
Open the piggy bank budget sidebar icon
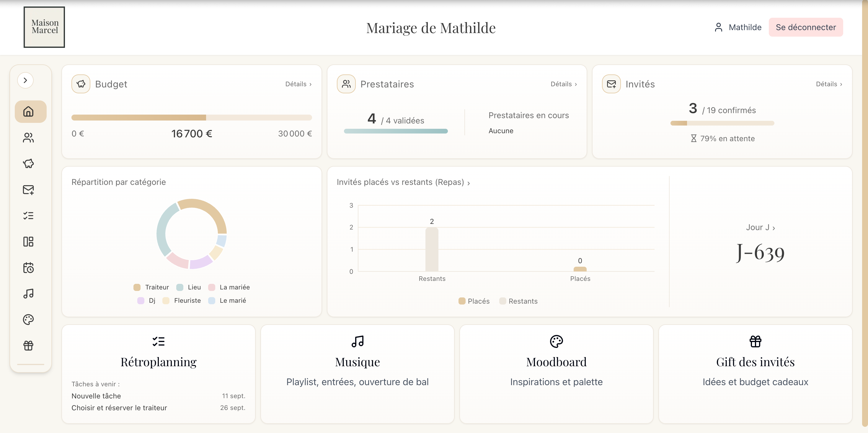click(29, 164)
